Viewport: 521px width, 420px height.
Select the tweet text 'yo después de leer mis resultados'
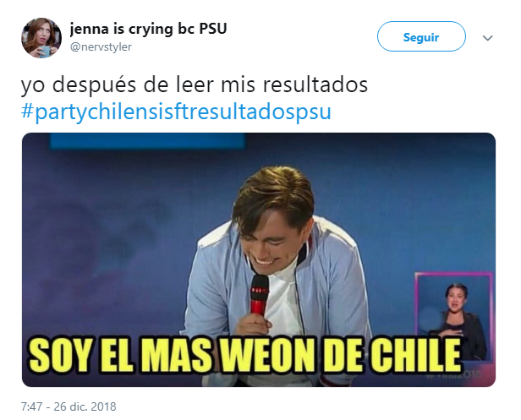coord(195,85)
